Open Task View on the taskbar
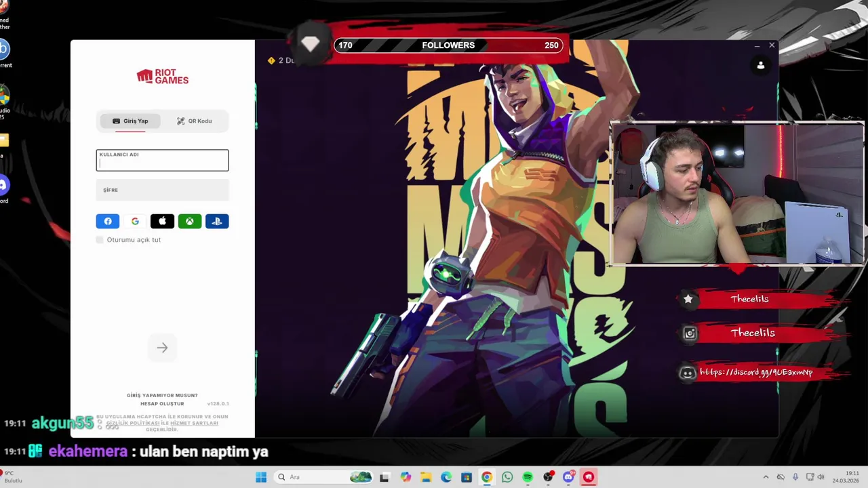The height and width of the screenshot is (488, 868). click(384, 477)
